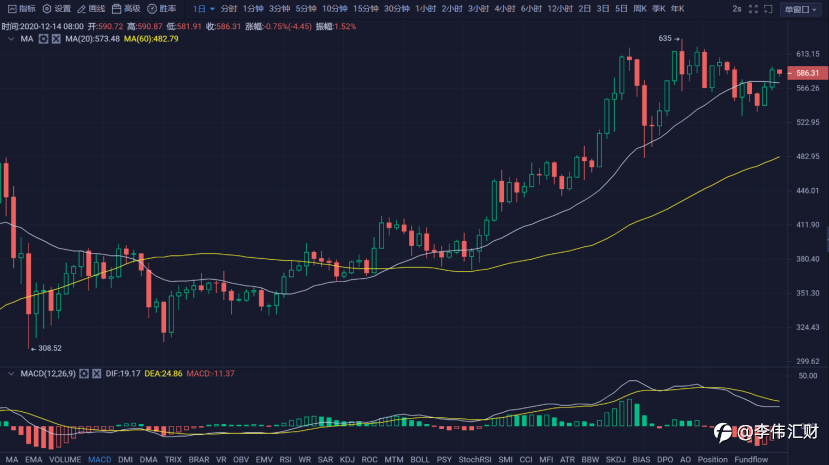Viewport: 829px width, 465px height.
Task: Collapse the MA indicator legend chevron
Action: point(11,39)
